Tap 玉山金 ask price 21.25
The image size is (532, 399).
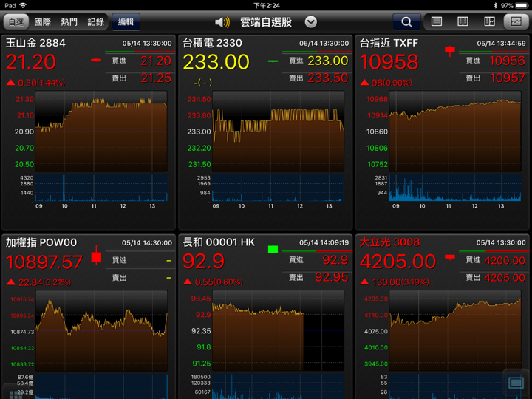click(156, 78)
